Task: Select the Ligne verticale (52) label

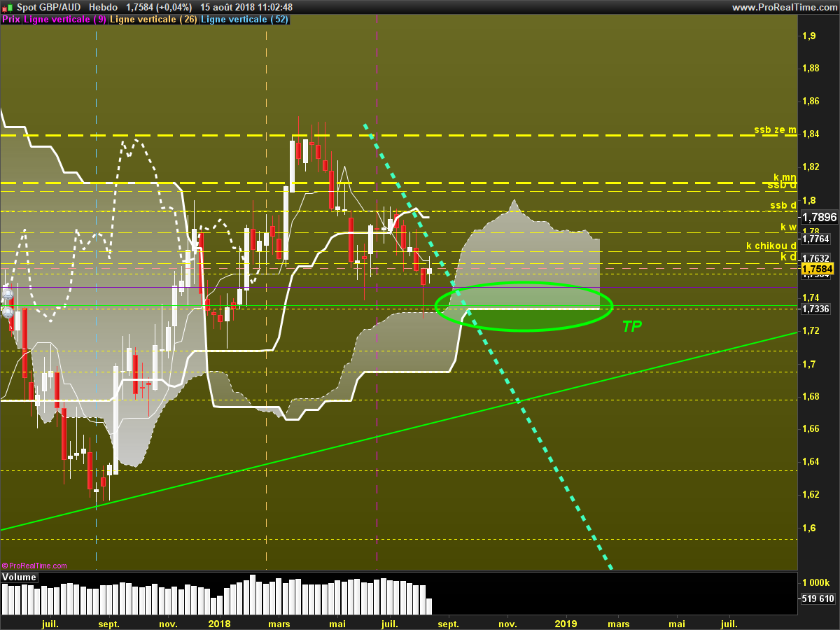Action: click(x=244, y=20)
